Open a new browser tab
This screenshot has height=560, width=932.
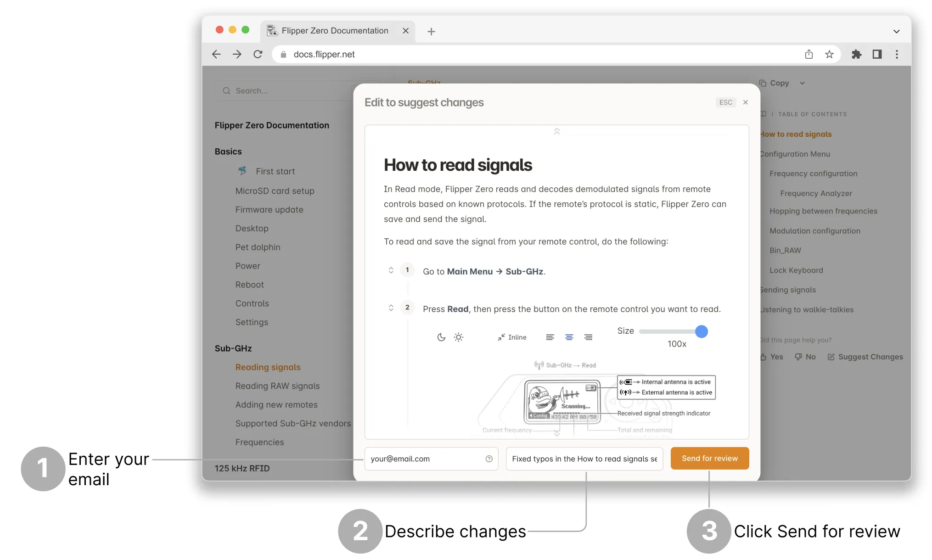pos(431,31)
